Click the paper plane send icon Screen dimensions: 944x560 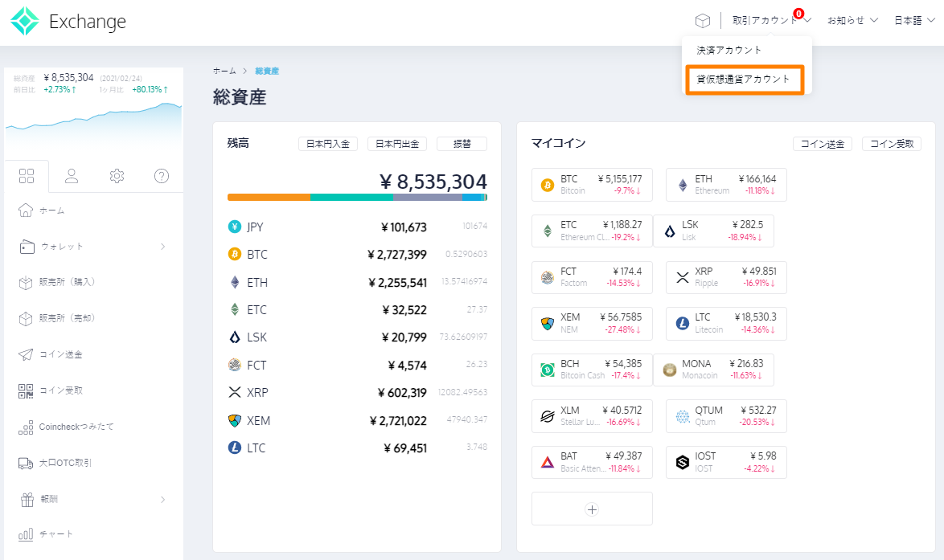click(26, 354)
